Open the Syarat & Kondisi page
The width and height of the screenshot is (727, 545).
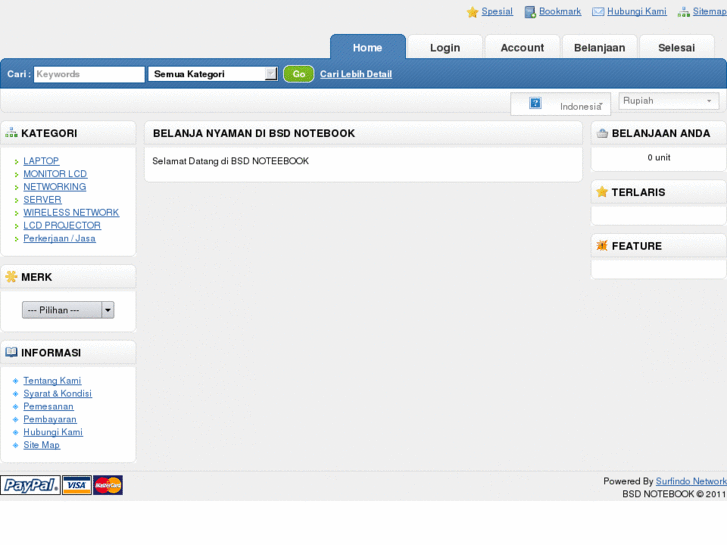[x=57, y=393]
